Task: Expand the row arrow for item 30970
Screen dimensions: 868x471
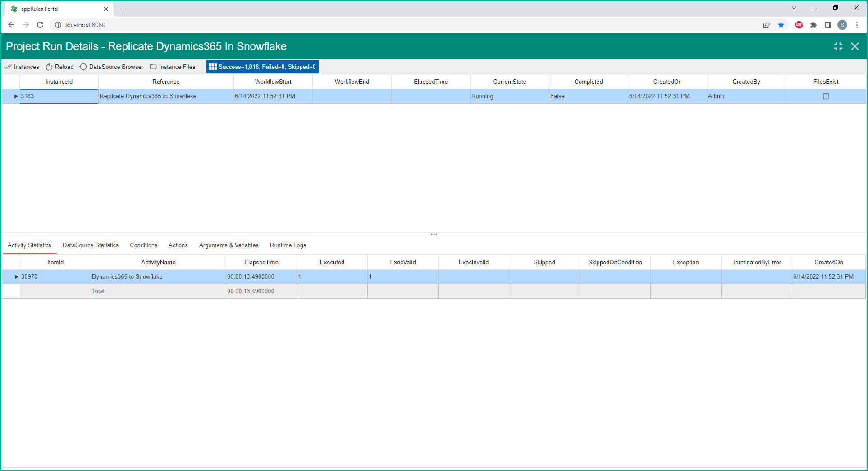Action: coord(16,277)
